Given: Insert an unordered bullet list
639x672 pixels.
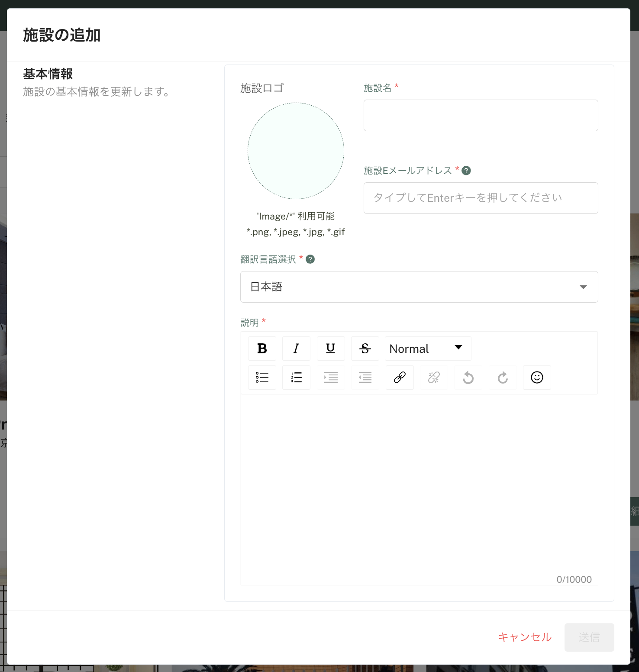Looking at the screenshot, I should [x=262, y=378].
